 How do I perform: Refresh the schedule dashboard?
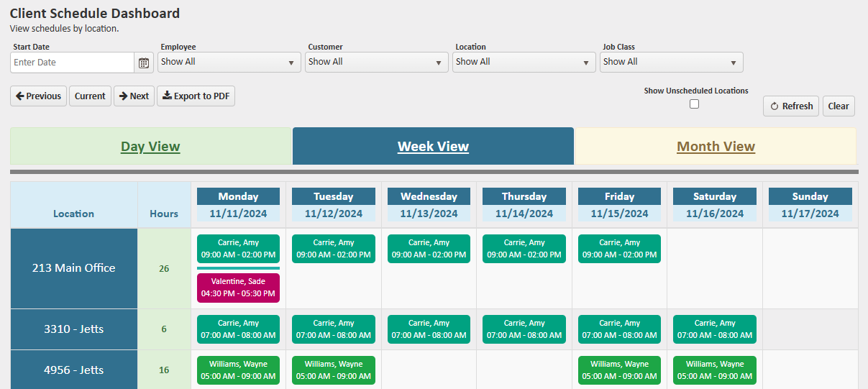coord(791,106)
